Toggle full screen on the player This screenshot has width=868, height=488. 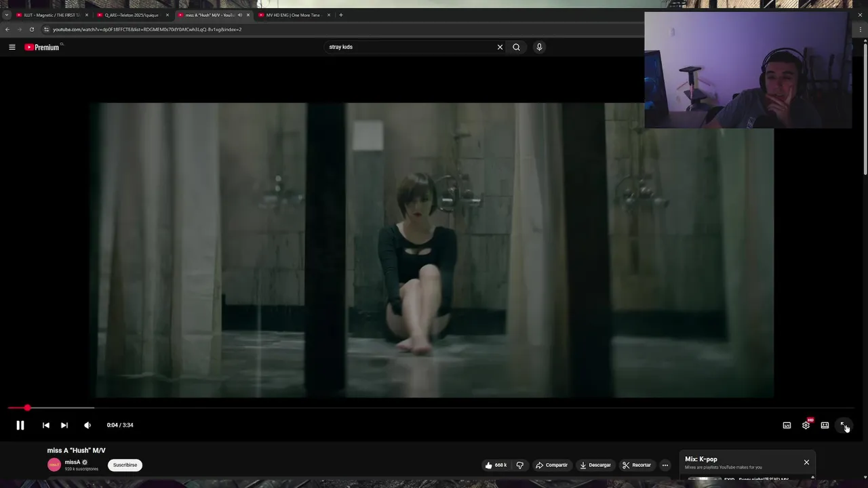pos(844,425)
